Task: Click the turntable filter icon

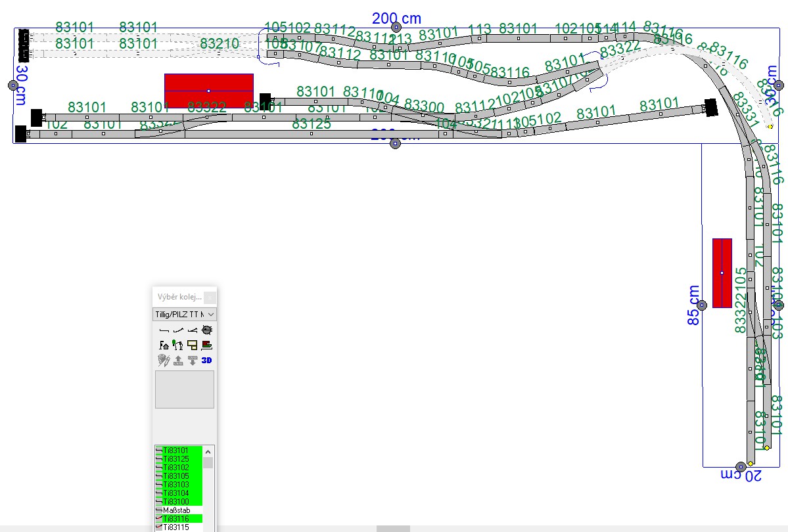Action: tap(207, 330)
